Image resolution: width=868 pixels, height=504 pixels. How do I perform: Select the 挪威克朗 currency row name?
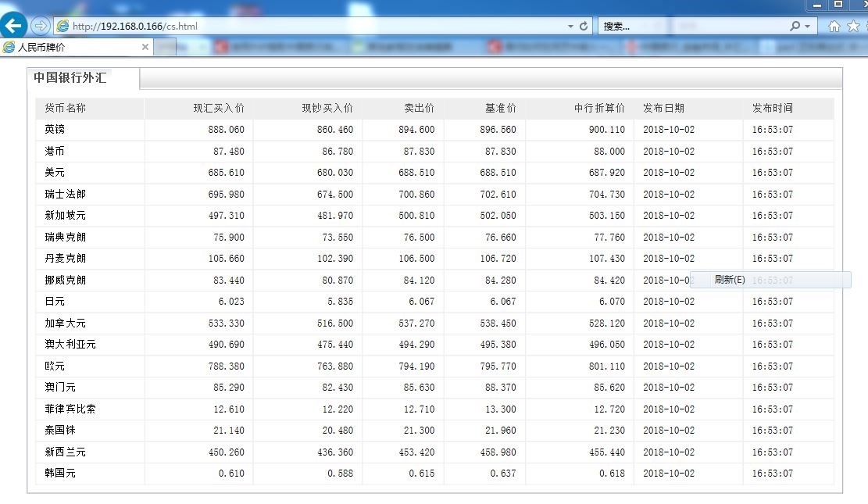[x=66, y=280]
